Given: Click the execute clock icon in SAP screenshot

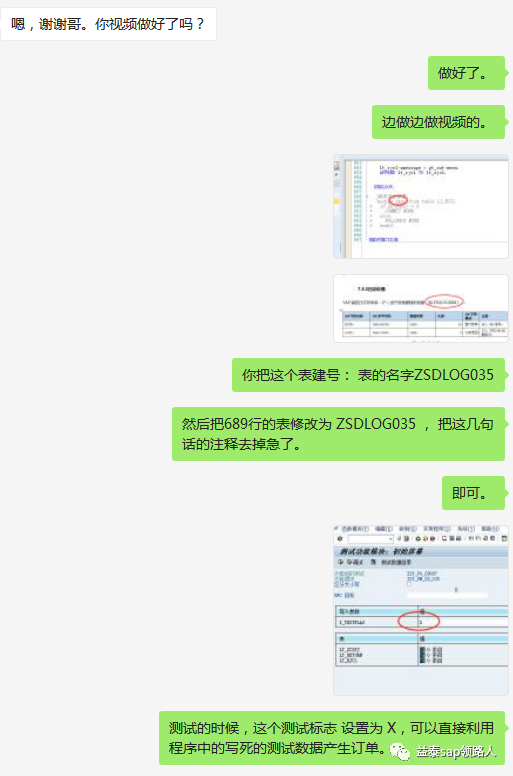Looking at the screenshot, I should [x=340, y=562].
